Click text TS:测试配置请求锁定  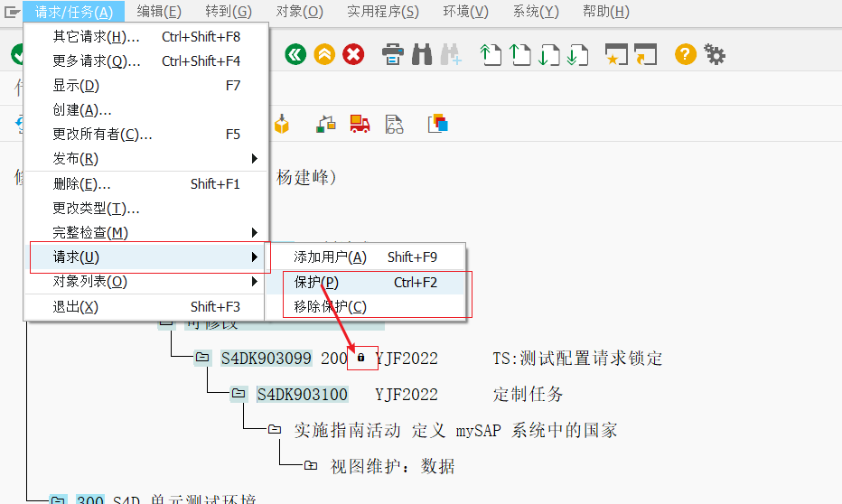577,358
